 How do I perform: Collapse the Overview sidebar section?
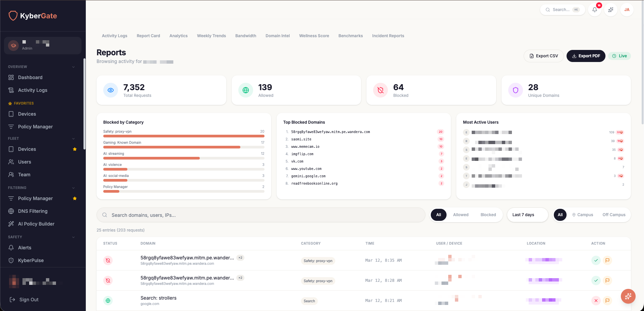pos(73,67)
